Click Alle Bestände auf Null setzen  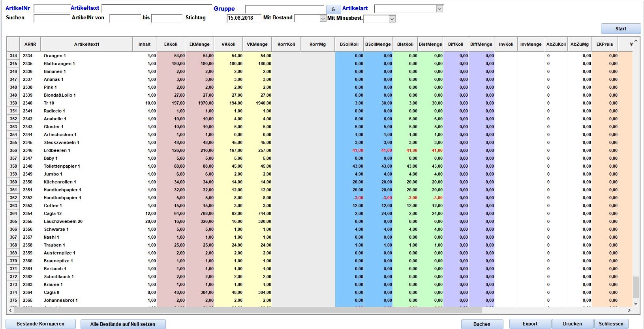(123, 324)
